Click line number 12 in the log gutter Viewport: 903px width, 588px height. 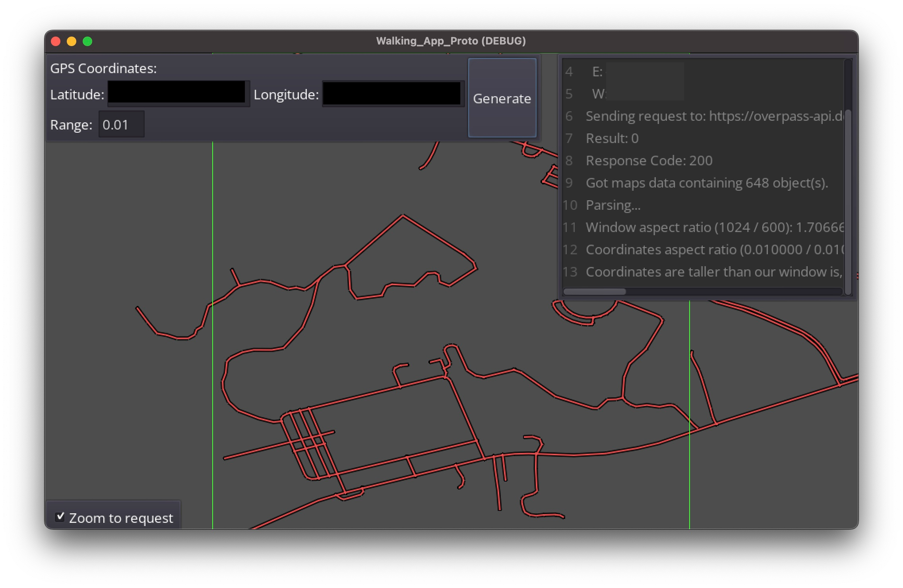(570, 250)
